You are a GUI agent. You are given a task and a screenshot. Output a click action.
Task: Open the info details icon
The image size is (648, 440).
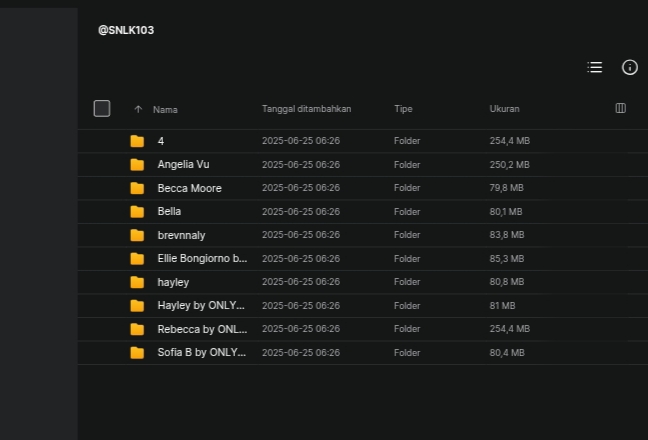(x=630, y=67)
